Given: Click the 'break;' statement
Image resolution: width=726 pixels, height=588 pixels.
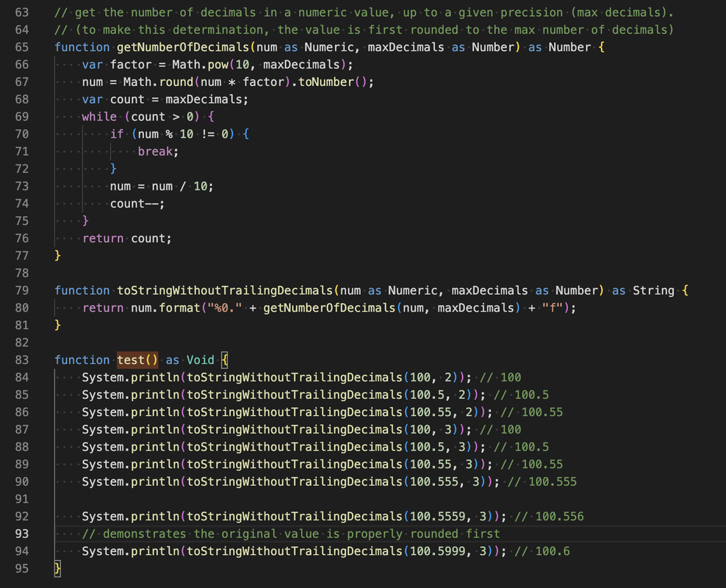Looking at the screenshot, I should tap(158, 151).
